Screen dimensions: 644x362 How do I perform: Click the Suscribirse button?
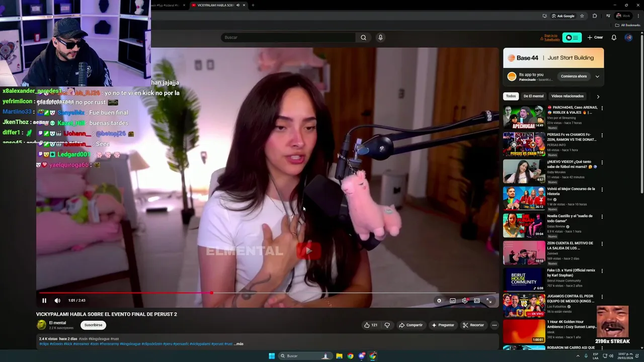[x=94, y=325]
